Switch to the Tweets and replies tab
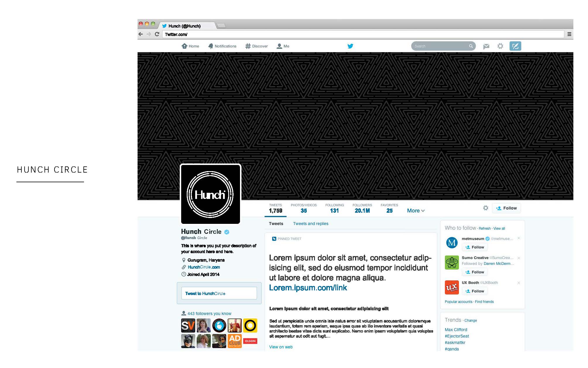588x368 pixels. click(x=311, y=224)
